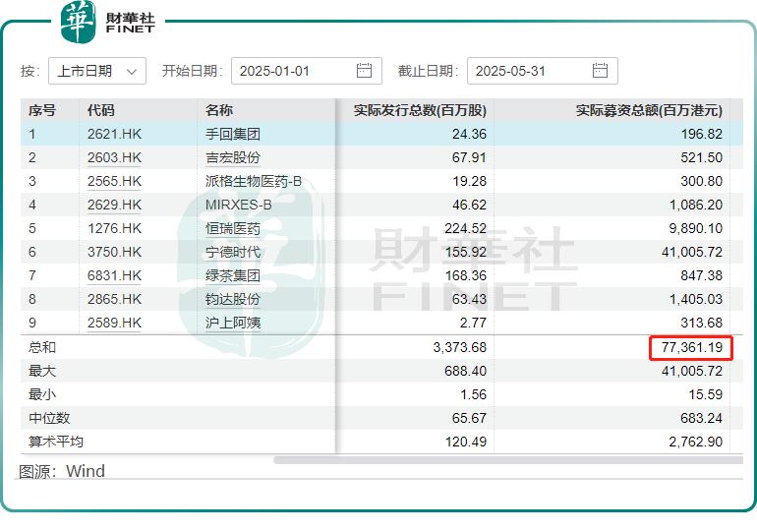Open stock code 2603.HK link

pyautogui.click(x=114, y=158)
